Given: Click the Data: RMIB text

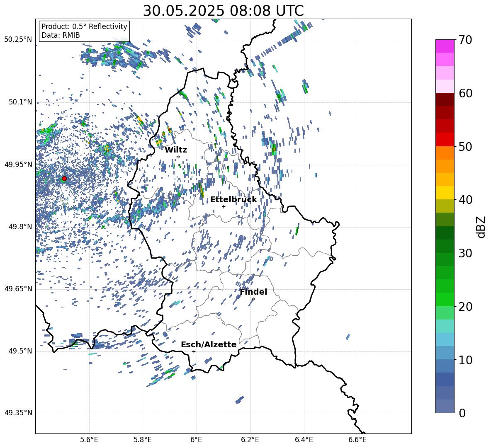Looking at the screenshot, I should [x=61, y=35].
